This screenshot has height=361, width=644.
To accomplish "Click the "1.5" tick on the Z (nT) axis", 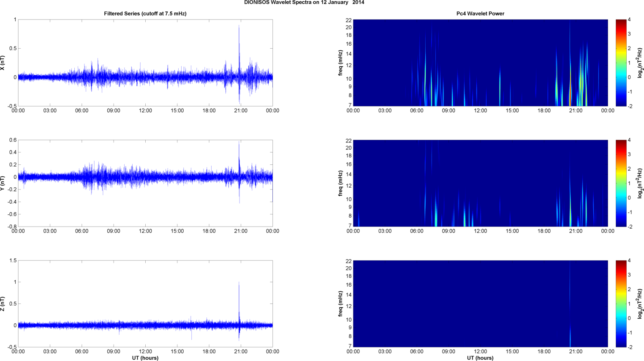I will pos(13,261).
